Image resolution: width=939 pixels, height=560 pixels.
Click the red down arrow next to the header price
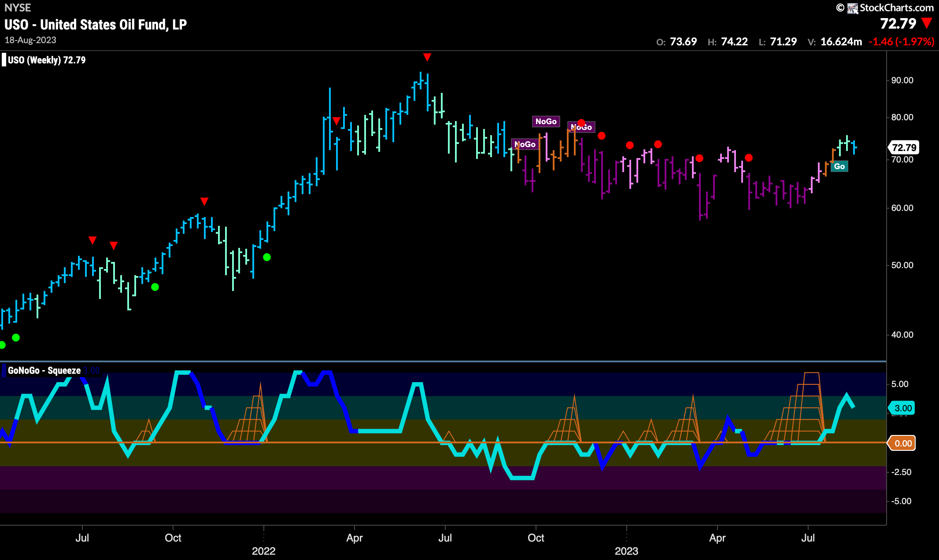tap(927, 23)
